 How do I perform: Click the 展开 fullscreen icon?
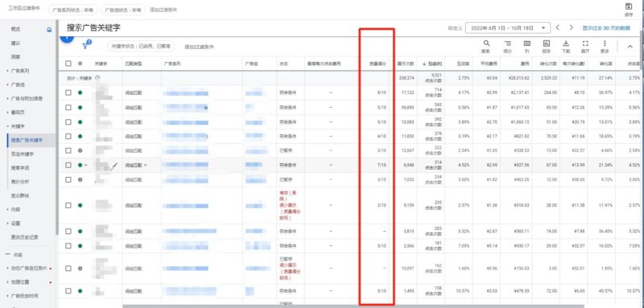585,43
